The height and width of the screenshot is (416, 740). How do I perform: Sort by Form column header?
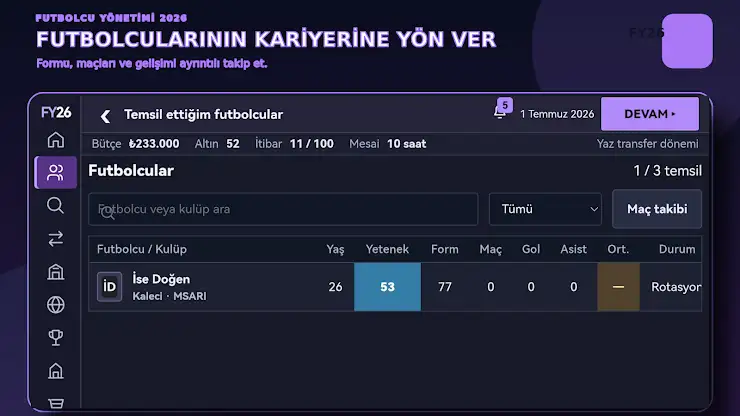445,249
